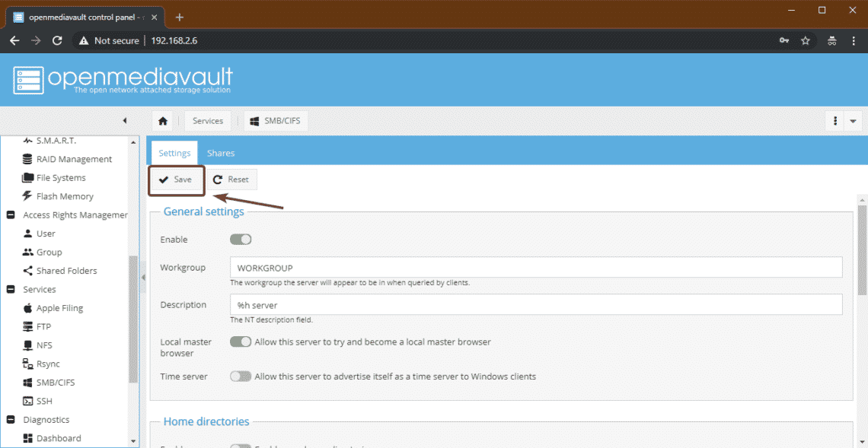Click the address bar URL
Screen dimensions: 868x448
coord(174,41)
